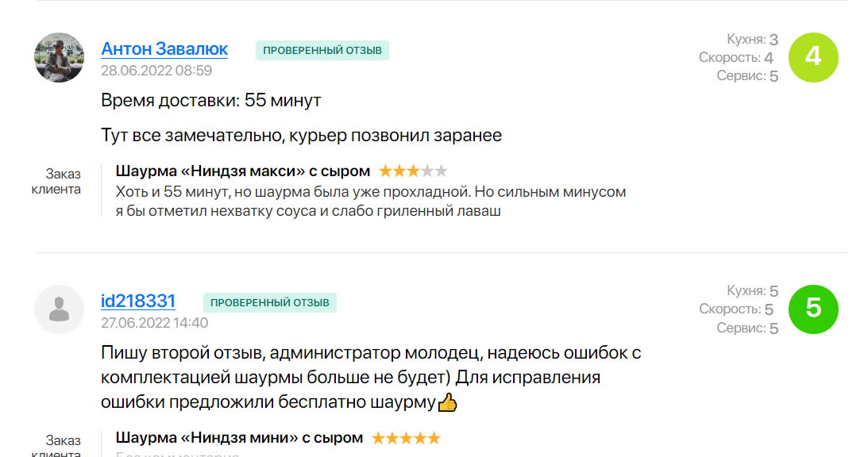Click the review date 28.06.2022 08:59
Screen dimensions: 868x457
pyautogui.click(x=156, y=71)
